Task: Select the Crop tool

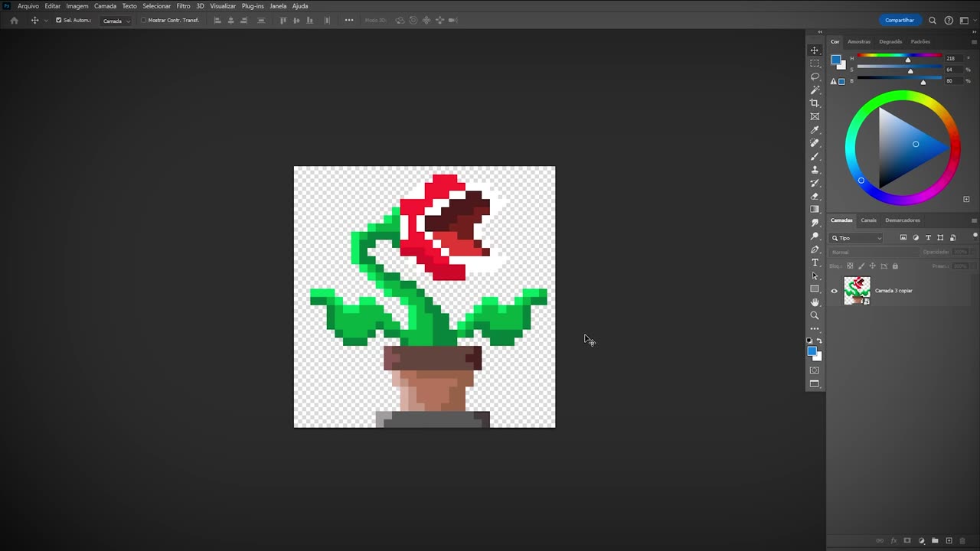Action: 815,103
